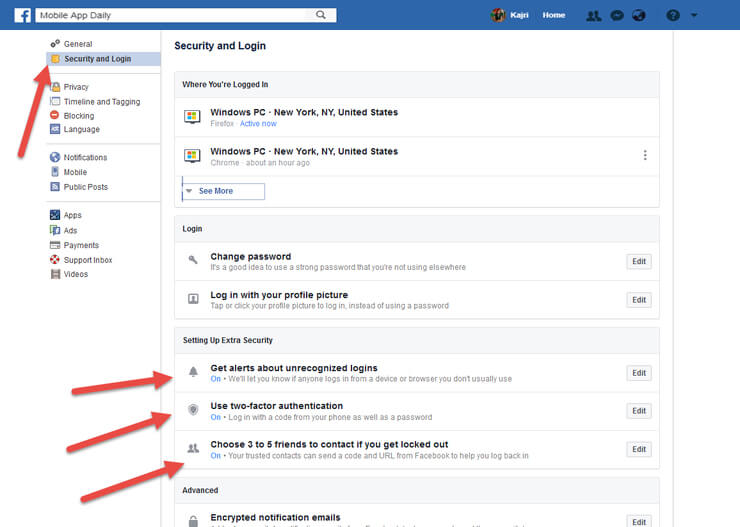Click the Chrome Windows PC device icon
The height and width of the screenshot is (527, 740).
(x=192, y=155)
